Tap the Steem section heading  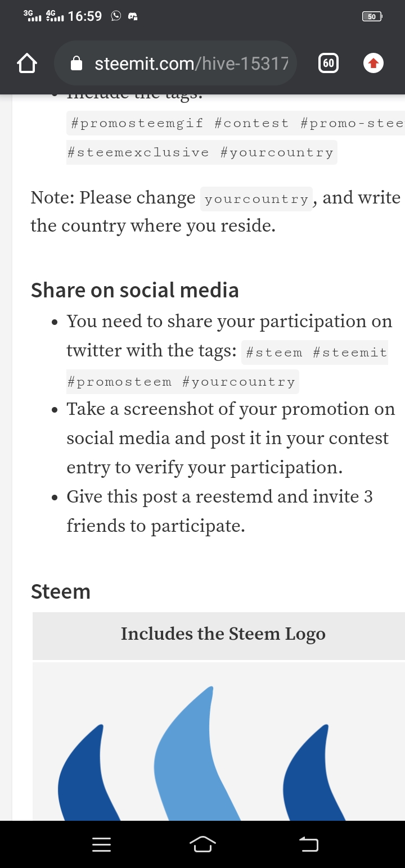click(x=61, y=591)
